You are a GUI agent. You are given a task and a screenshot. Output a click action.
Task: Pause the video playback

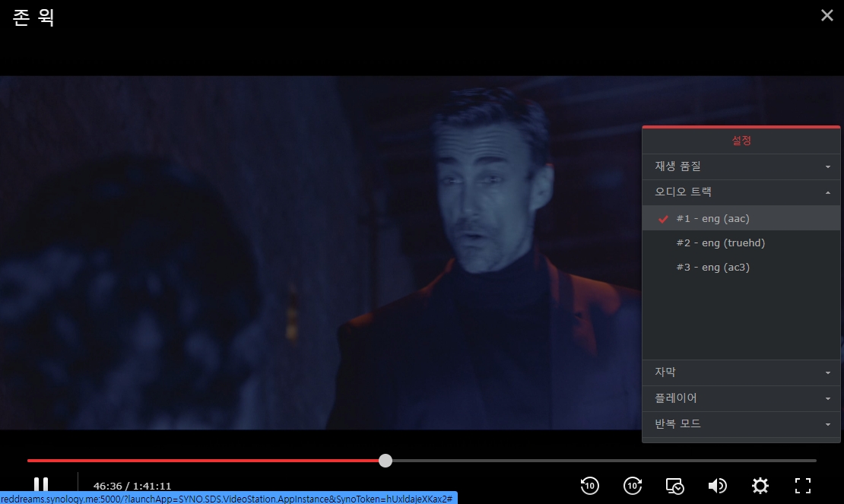click(x=41, y=485)
